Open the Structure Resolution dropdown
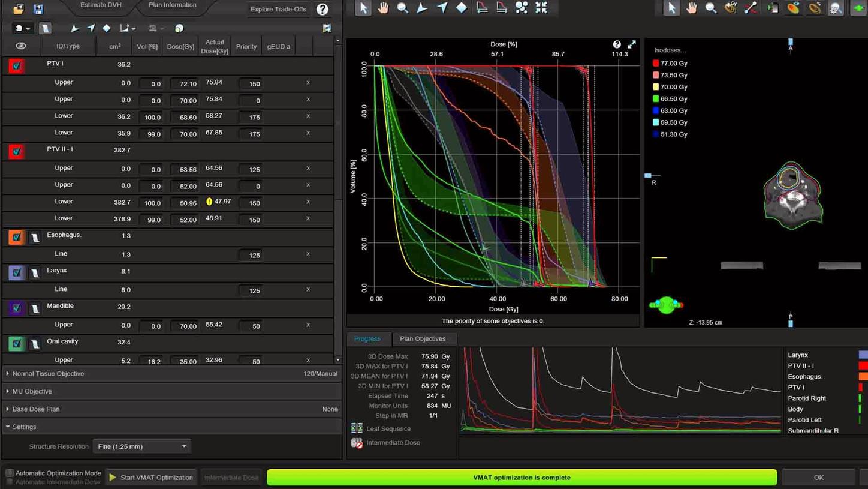Screen dimensions: 868x489 141,446
